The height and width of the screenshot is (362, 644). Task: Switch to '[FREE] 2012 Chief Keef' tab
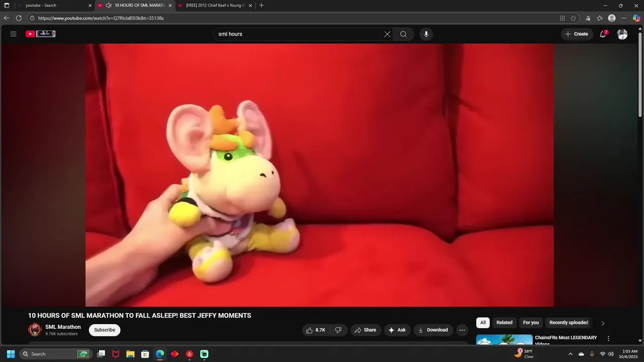click(215, 6)
